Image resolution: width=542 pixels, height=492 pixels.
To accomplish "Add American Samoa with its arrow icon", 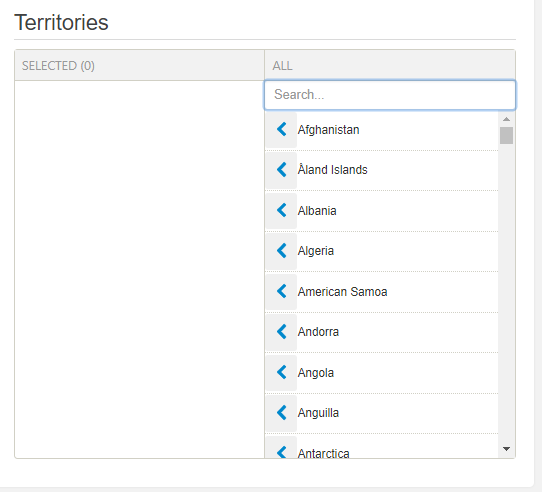I will (x=281, y=291).
